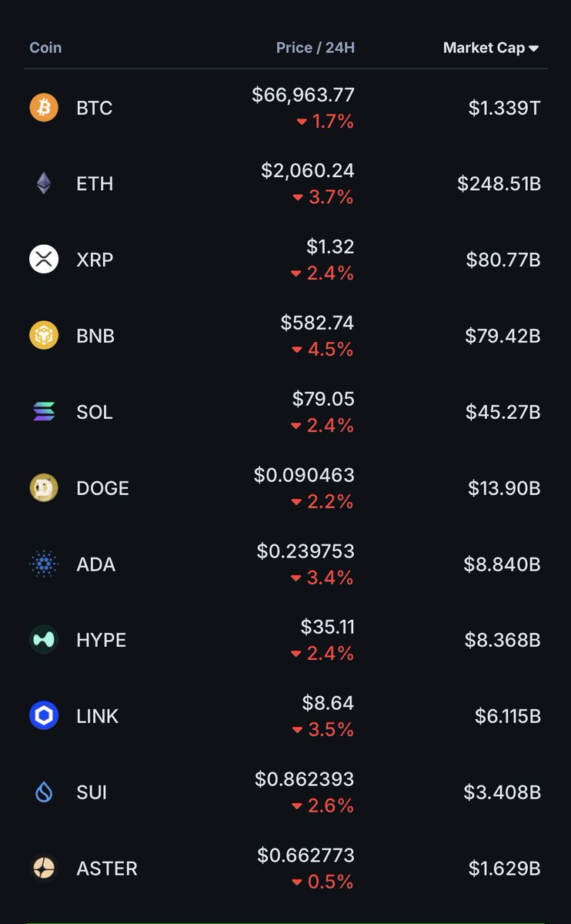Image resolution: width=571 pixels, height=924 pixels.
Task: Click the ASTER coin icon
Action: pos(44,869)
